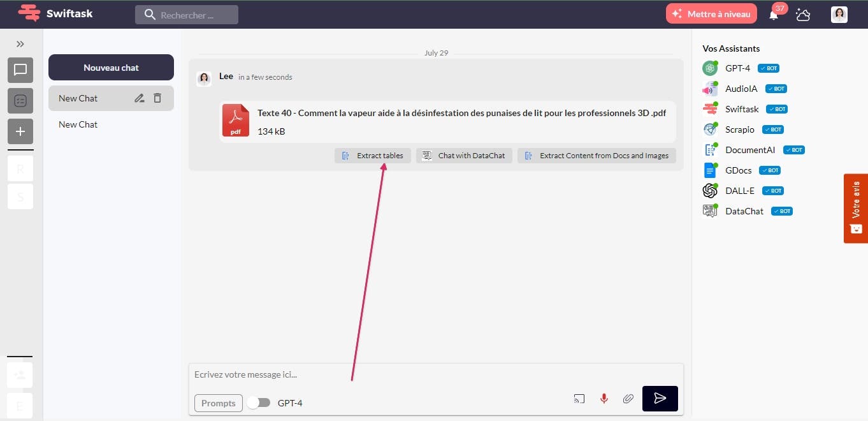Click the search field Rechercher
The image size is (868, 421).
tap(187, 15)
